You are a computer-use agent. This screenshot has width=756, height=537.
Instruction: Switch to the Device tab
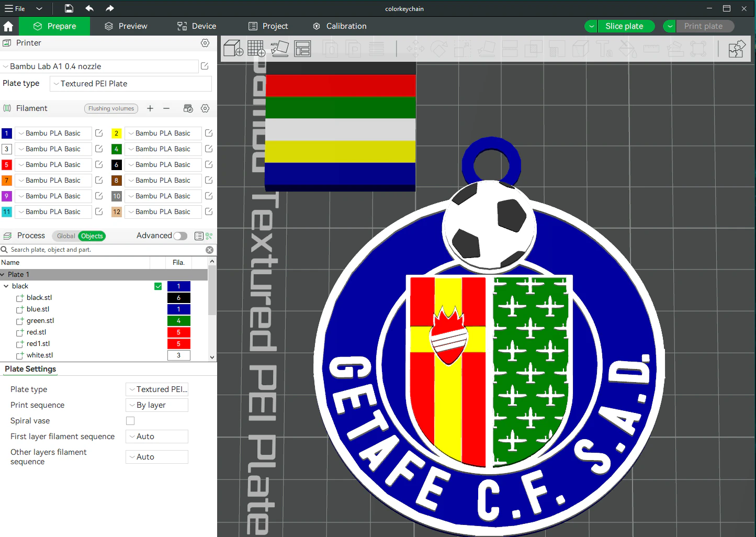(x=197, y=26)
